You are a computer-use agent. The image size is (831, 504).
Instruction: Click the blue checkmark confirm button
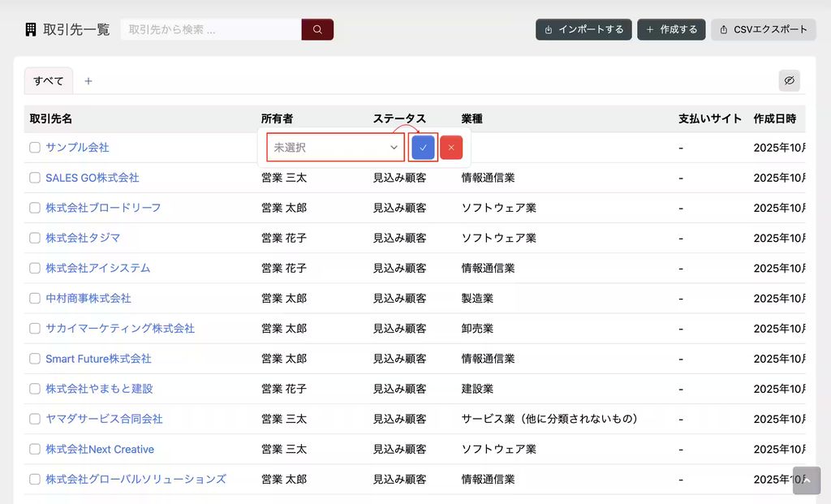coord(423,148)
